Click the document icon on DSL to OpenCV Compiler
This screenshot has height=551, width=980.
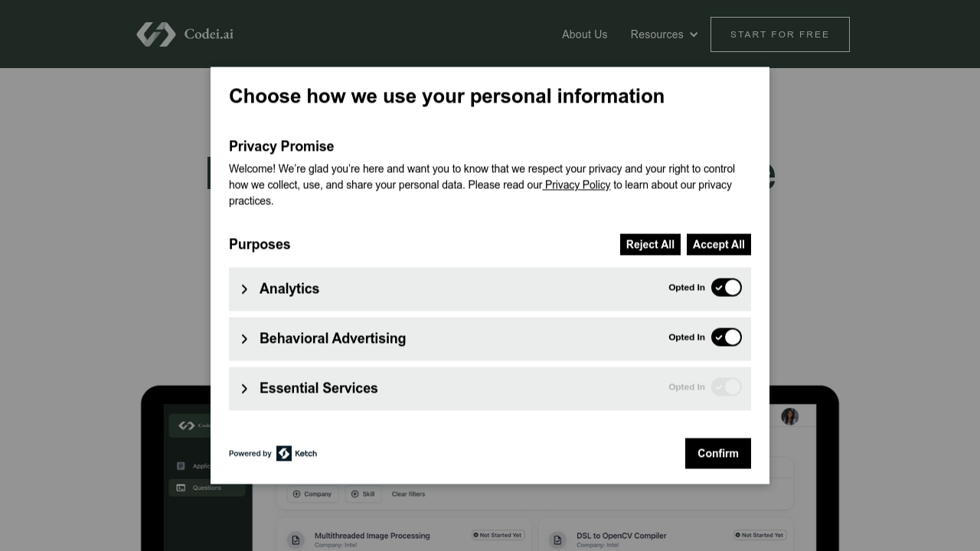point(557,540)
